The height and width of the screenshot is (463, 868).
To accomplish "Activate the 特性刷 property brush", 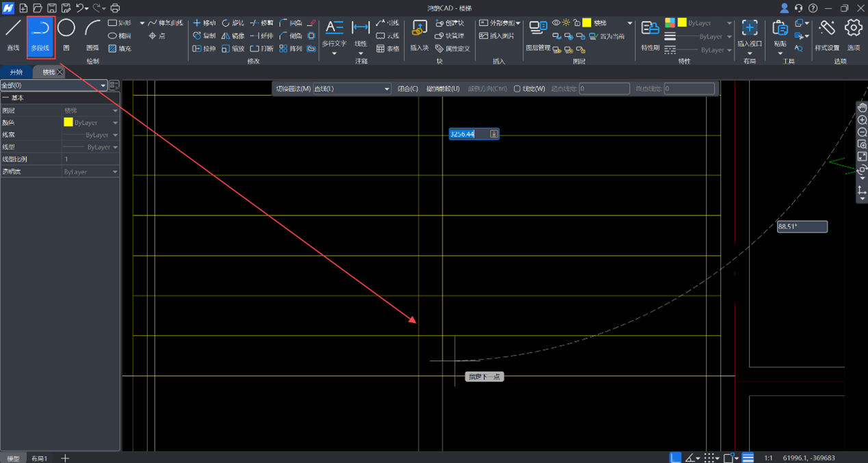I will [650, 29].
